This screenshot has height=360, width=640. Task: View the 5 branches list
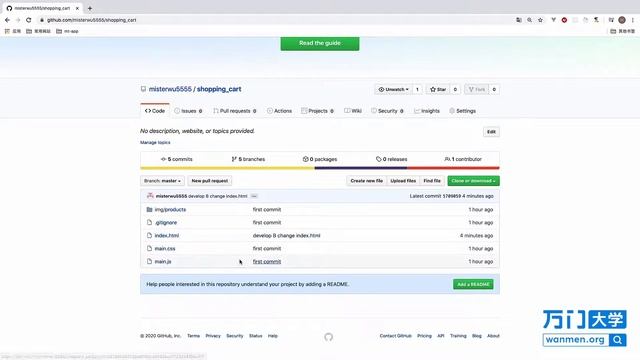coord(248,159)
